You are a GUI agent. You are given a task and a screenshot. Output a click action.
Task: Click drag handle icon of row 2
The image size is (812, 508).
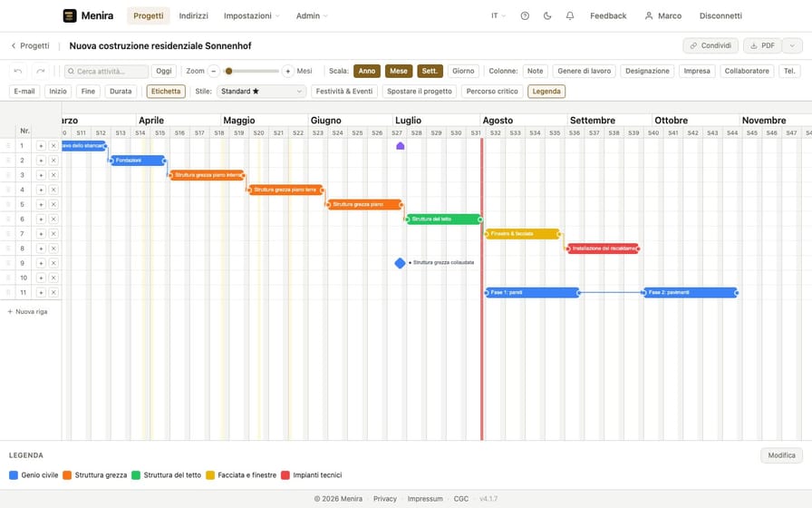coord(8,161)
